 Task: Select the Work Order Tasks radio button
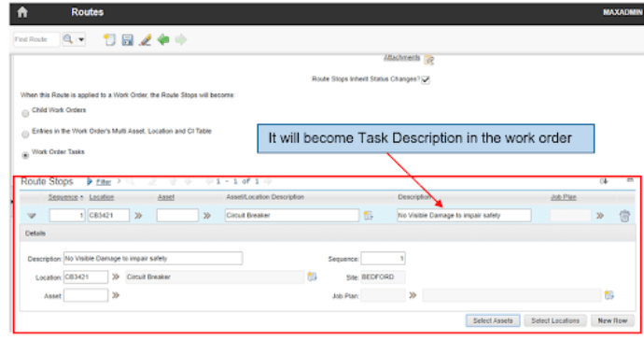(25, 155)
